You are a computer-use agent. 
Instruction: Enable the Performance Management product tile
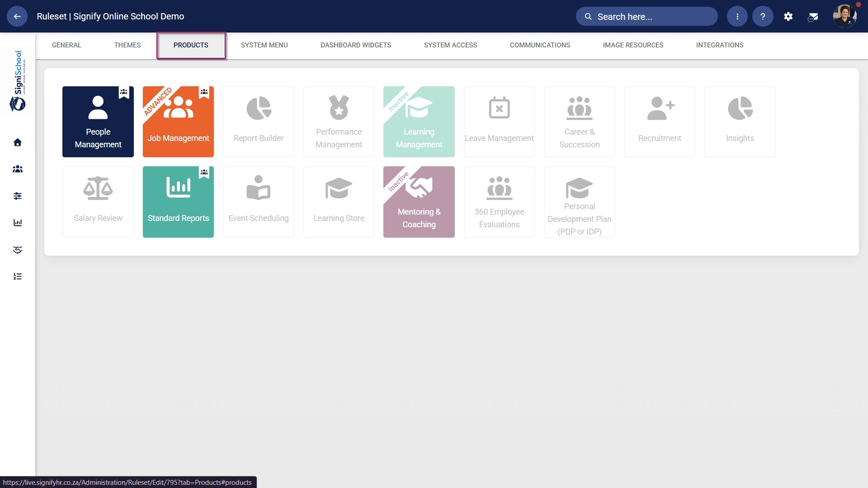tap(339, 122)
